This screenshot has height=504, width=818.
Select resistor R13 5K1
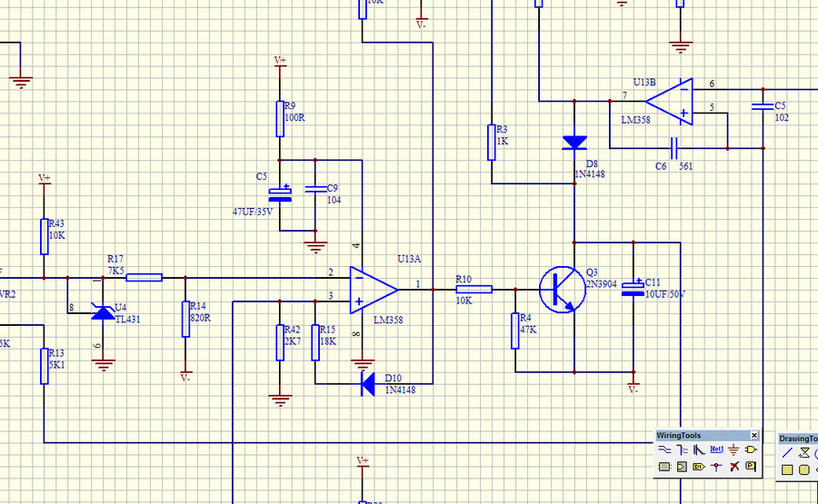coord(45,366)
